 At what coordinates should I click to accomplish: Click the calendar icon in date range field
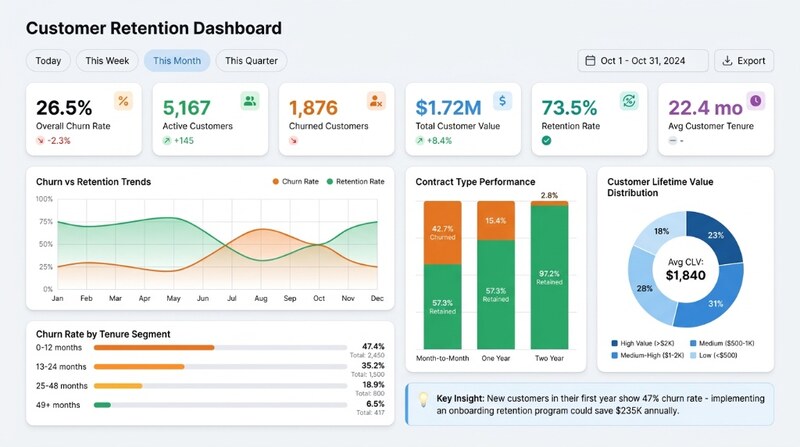click(x=590, y=61)
